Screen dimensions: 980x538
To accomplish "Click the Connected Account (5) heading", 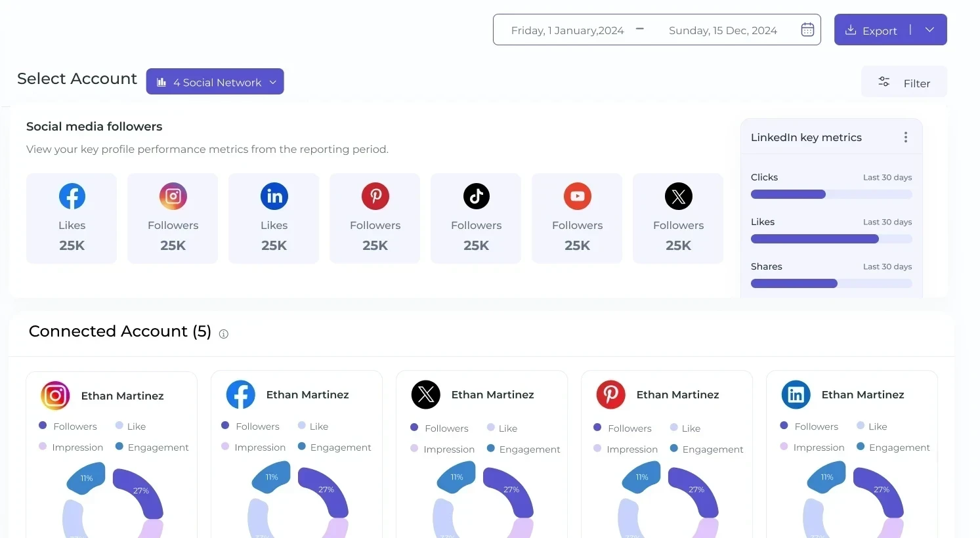I will pyautogui.click(x=120, y=331).
